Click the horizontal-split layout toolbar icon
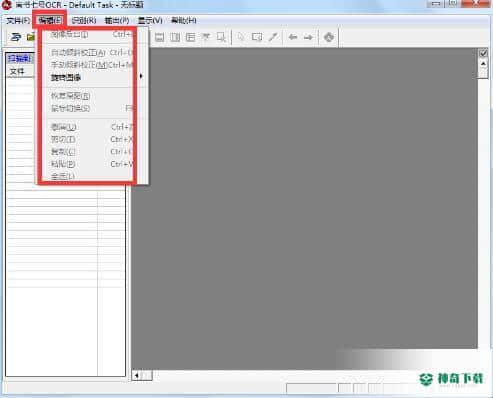The height and width of the screenshot is (398, 493). [159, 37]
